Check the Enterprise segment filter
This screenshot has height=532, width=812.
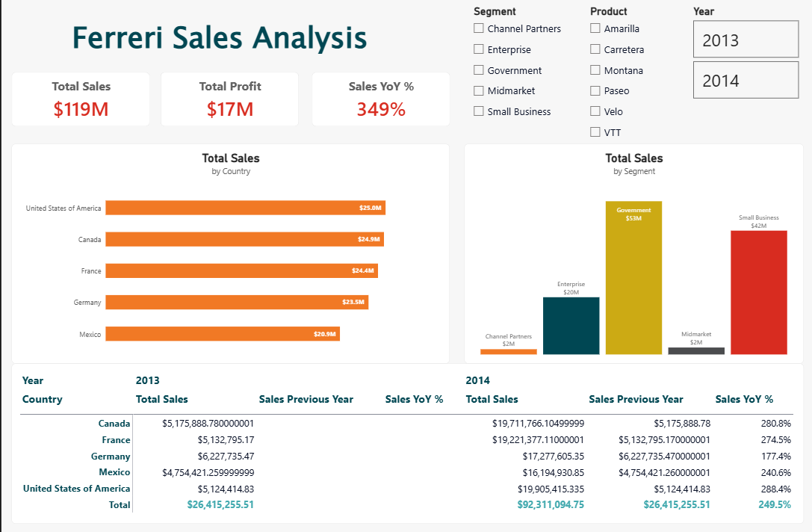[479, 49]
